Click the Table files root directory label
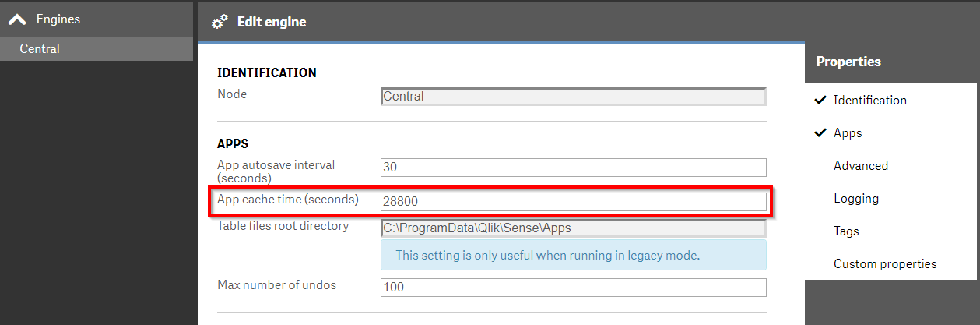The width and height of the screenshot is (980, 325). [283, 226]
